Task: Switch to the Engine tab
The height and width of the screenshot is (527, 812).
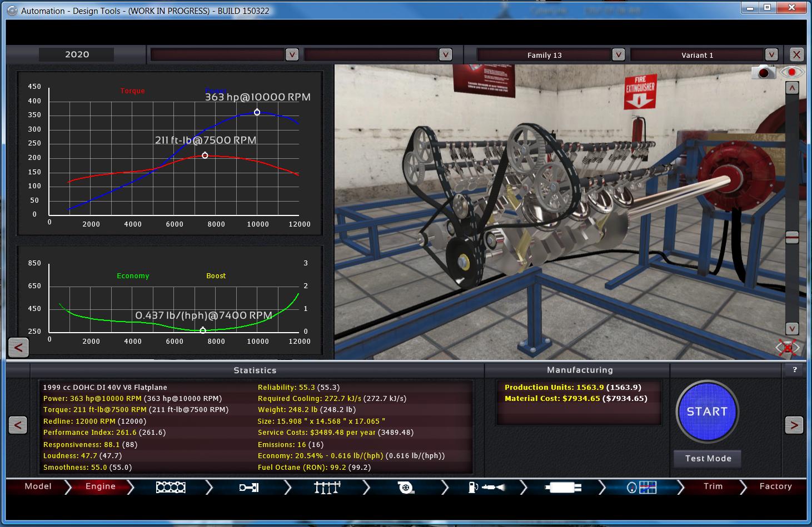Action: pyautogui.click(x=101, y=486)
